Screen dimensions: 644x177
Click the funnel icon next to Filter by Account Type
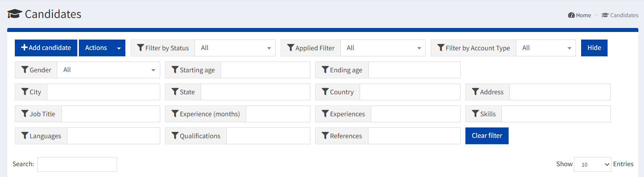[441, 48]
